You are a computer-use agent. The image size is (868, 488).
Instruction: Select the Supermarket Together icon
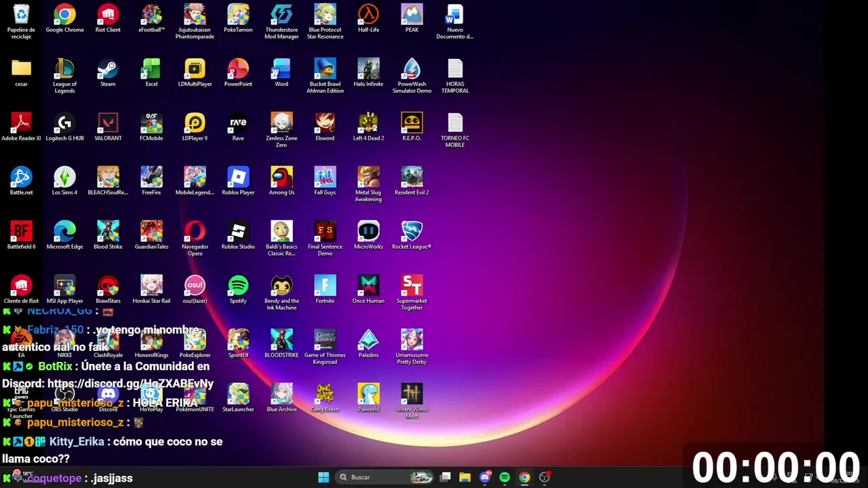point(412,293)
